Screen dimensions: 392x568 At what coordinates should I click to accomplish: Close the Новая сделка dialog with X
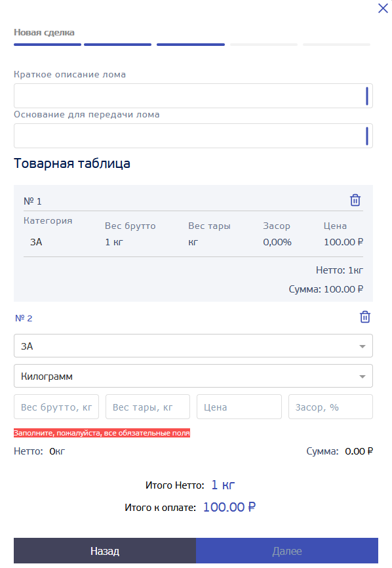click(x=383, y=8)
